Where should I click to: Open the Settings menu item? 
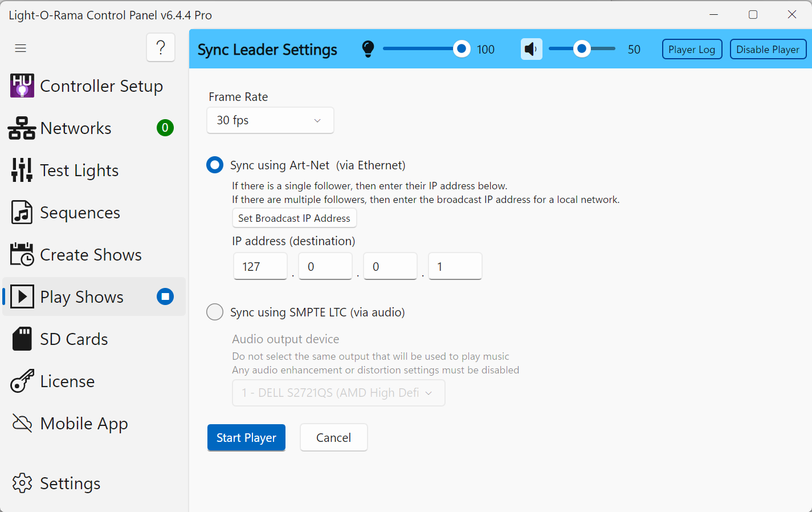coord(70,483)
